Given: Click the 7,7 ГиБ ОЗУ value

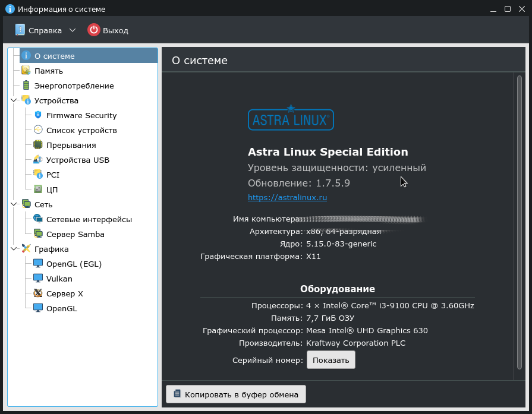Looking at the screenshot, I should [330, 318].
